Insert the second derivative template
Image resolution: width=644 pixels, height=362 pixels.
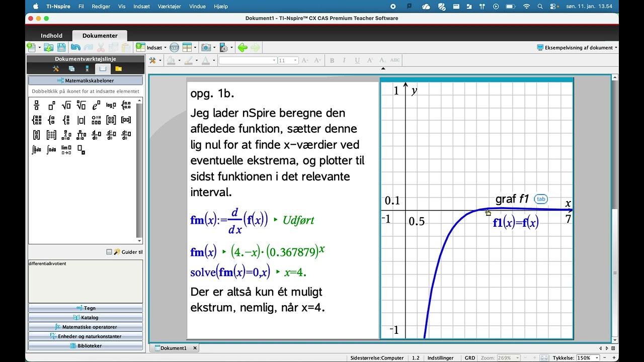click(x=111, y=135)
